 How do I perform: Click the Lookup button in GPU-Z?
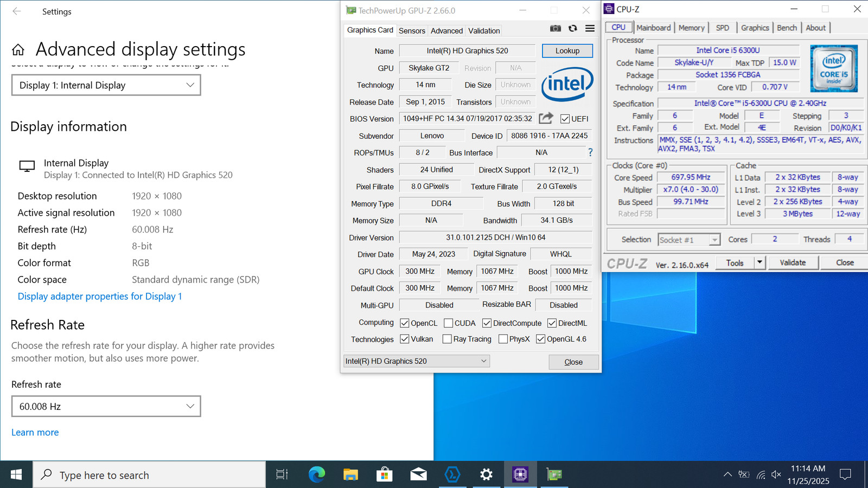(567, 50)
